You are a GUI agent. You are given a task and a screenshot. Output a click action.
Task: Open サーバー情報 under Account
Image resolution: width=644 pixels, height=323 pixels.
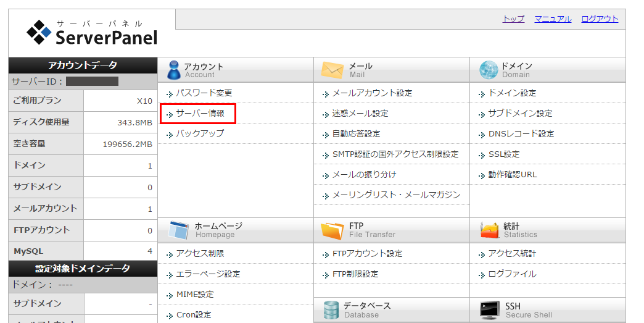pyautogui.click(x=200, y=114)
